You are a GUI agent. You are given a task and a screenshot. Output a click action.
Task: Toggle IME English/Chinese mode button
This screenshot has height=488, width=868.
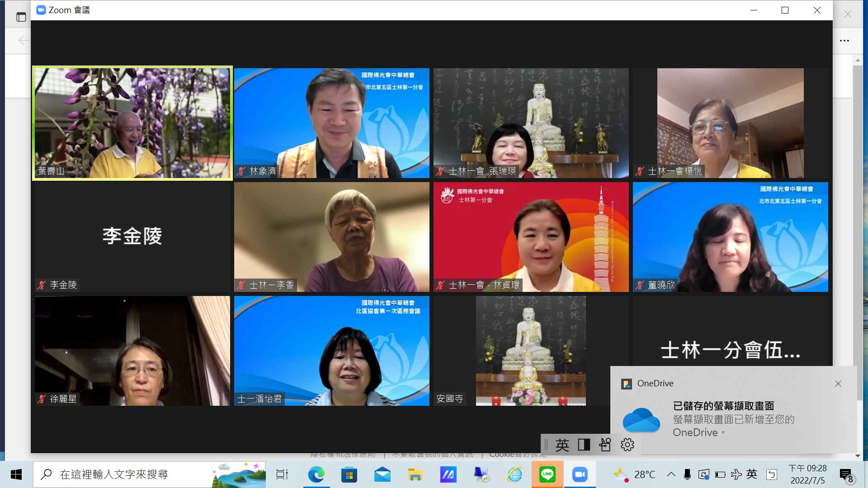562,445
